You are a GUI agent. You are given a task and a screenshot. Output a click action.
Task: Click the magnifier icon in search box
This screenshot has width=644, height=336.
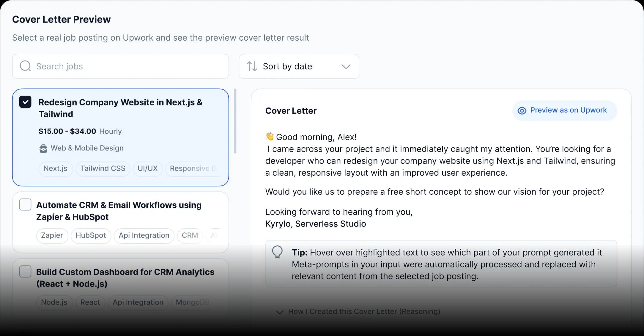click(25, 66)
